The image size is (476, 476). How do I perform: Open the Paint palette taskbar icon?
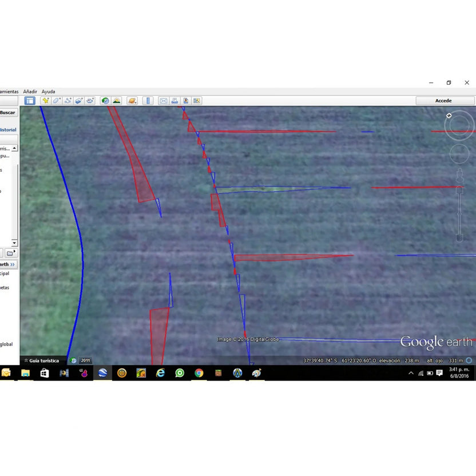coord(257,373)
